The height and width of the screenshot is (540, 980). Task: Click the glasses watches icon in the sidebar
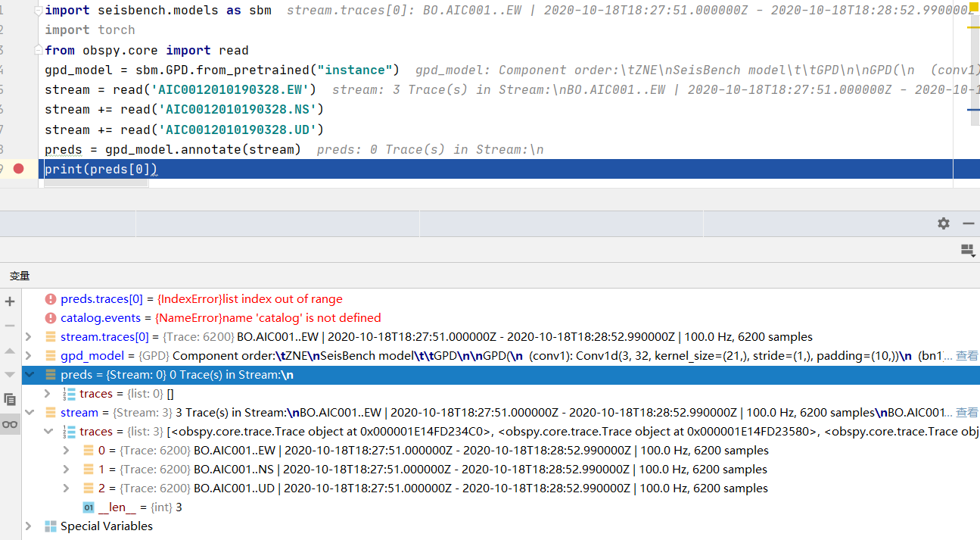[x=10, y=423]
